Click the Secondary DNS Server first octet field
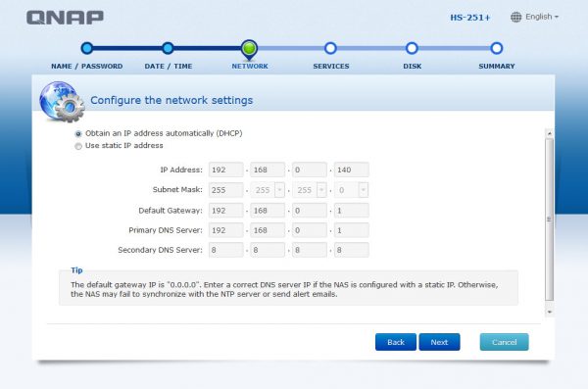The image size is (588, 389). tap(226, 250)
